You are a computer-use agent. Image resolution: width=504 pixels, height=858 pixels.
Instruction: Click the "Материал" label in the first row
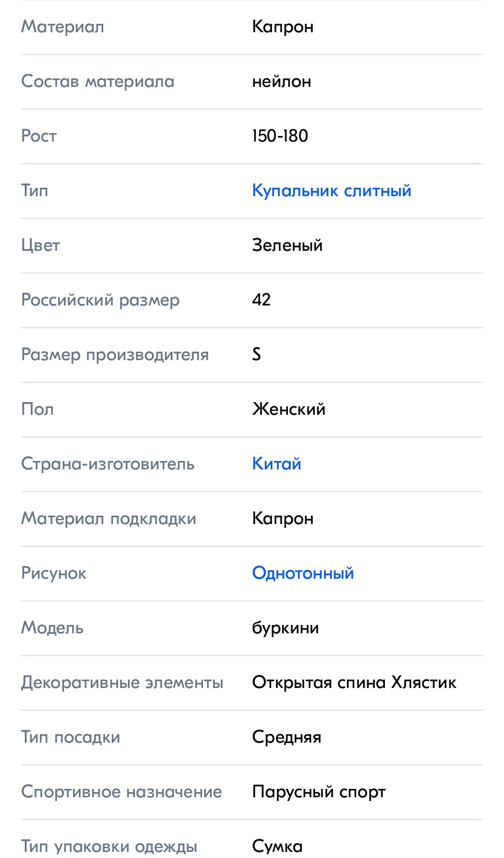pyautogui.click(x=63, y=27)
